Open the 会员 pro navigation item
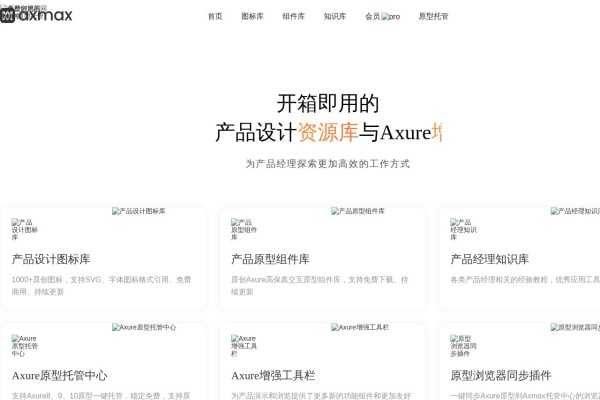Screen dimensions: 600x400 pyautogui.click(x=382, y=16)
